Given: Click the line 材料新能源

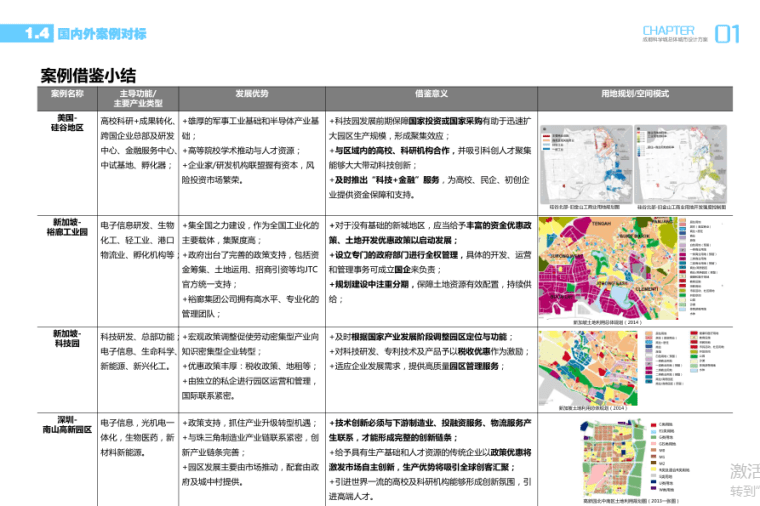Looking at the screenshot, I should click(123, 453).
